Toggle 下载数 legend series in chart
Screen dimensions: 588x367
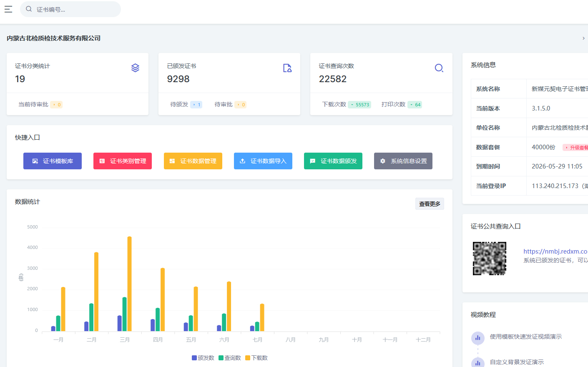pos(256,358)
